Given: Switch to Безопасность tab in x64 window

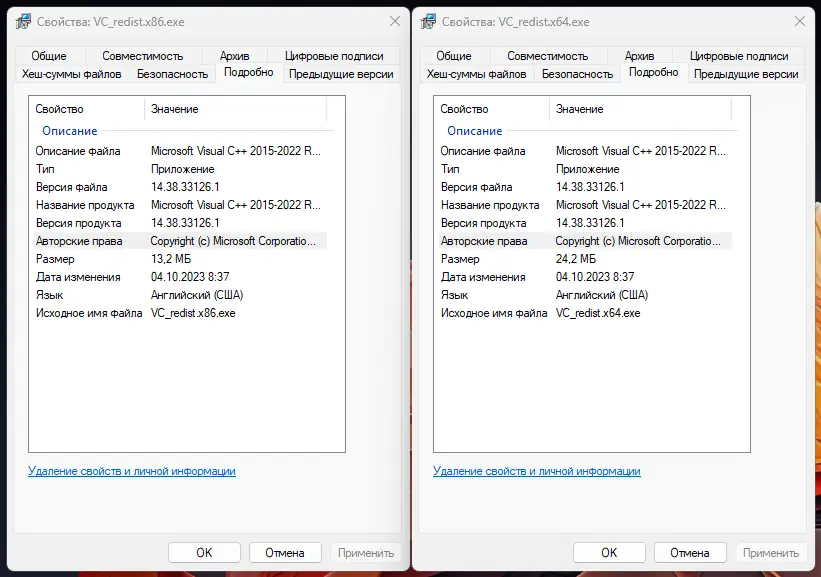Looking at the screenshot, I should pos(577,74).
